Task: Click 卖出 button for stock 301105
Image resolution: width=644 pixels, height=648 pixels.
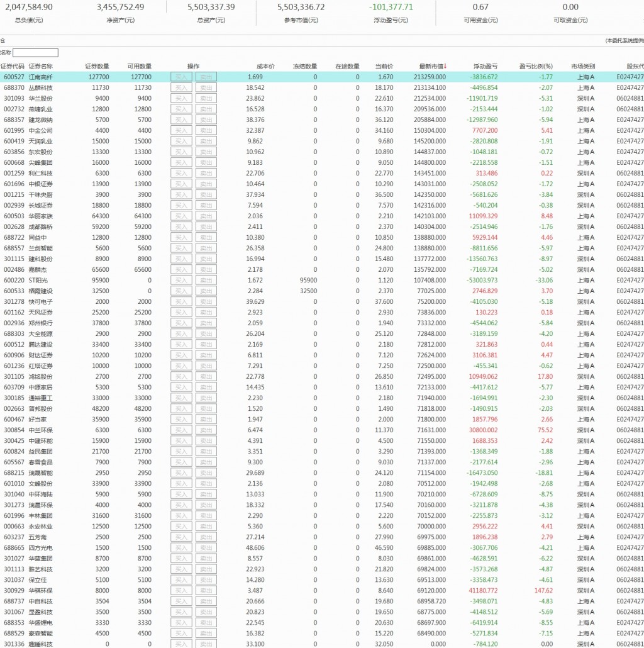Action: coord(206,376)
